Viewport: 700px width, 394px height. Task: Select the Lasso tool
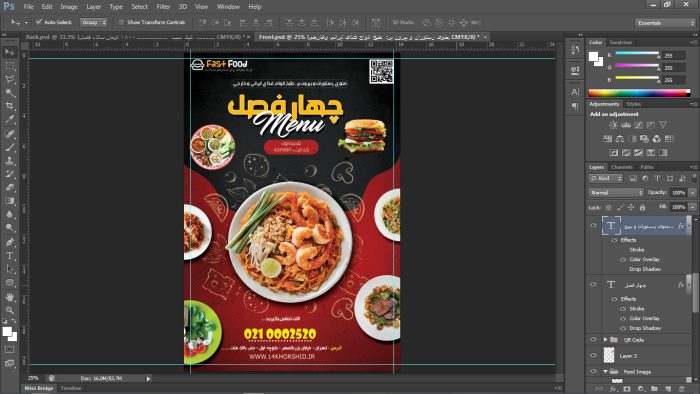[x=9, y=79]
